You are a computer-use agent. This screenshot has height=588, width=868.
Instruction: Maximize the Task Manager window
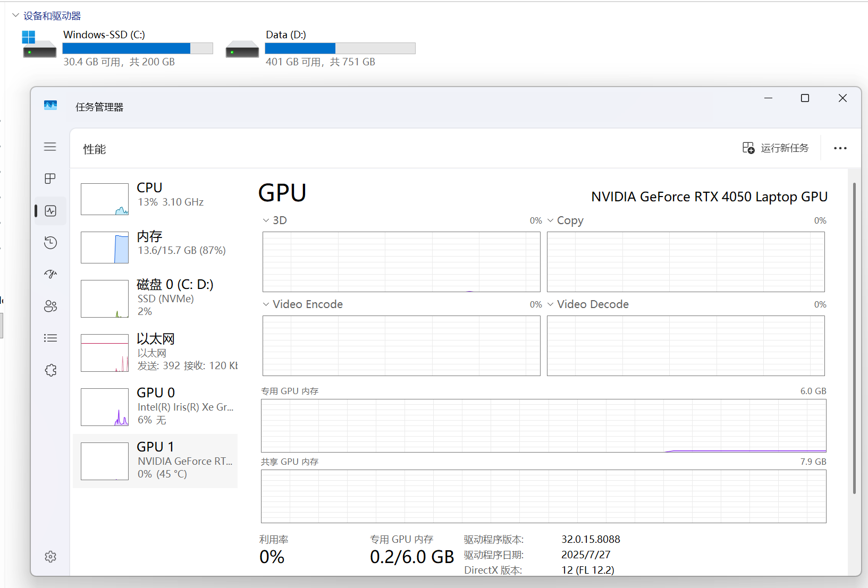tap(805, 98)
